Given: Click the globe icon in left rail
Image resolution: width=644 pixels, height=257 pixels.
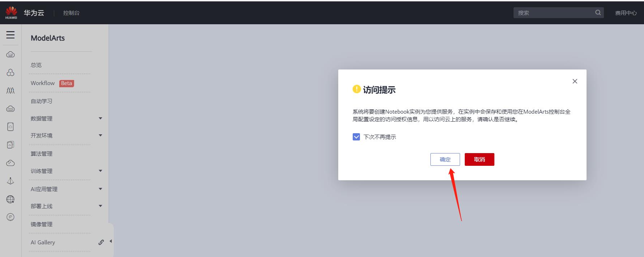Looking at the screenshot, I should pos(10,199).
